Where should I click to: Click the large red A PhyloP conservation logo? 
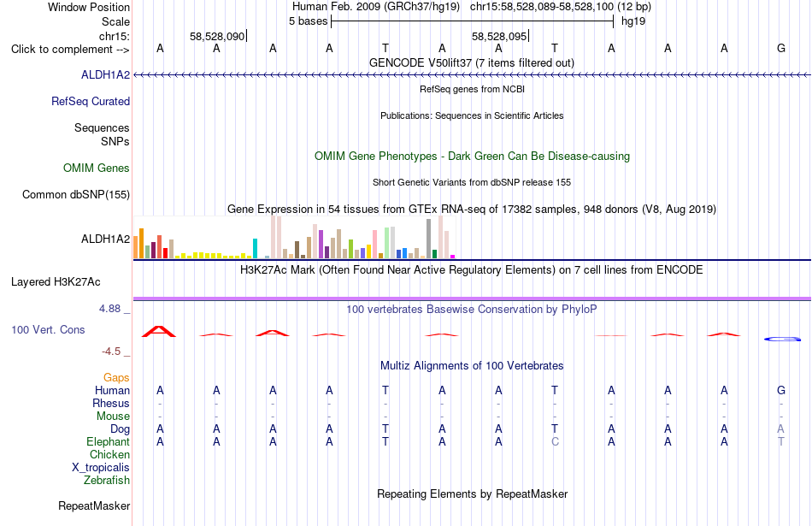click(x=160, y=332)
